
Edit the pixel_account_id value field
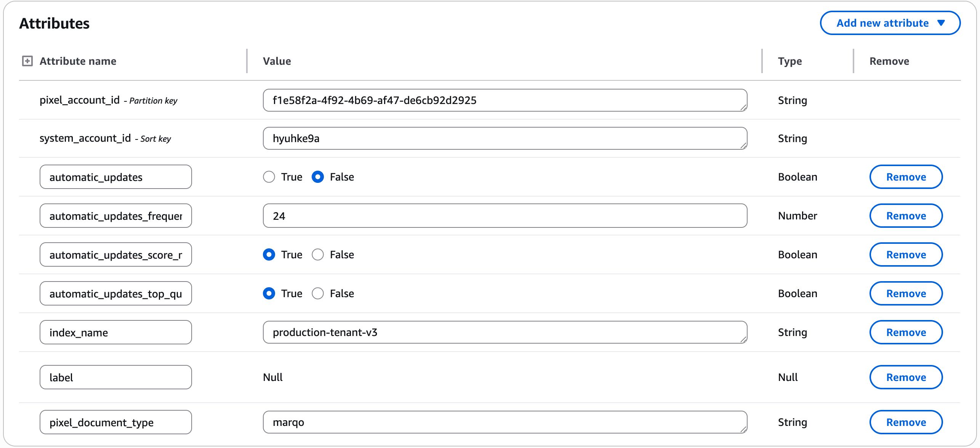pos(504,101)
